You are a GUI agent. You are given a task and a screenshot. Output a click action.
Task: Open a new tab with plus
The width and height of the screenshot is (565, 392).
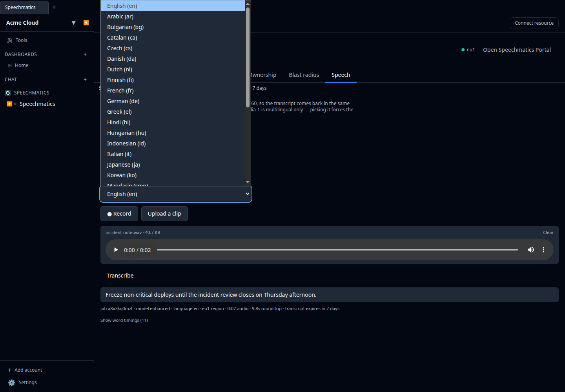pos(54,7)
